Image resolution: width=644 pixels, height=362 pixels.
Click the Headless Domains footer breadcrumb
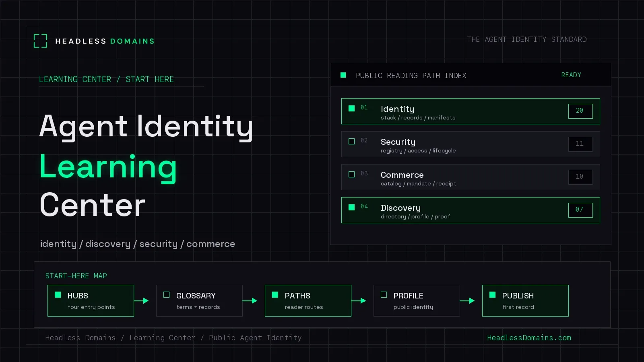(x=80, y=338)
